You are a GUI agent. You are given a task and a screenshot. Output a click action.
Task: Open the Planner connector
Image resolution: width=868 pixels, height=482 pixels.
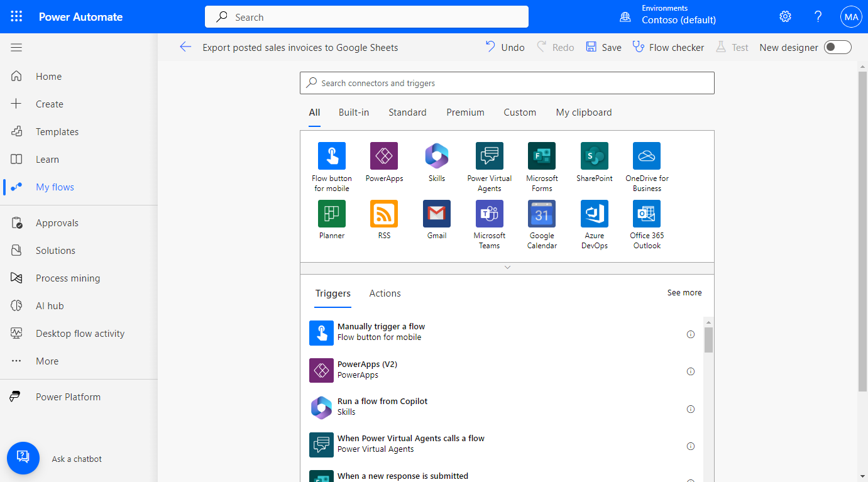(x=331, y=213)
